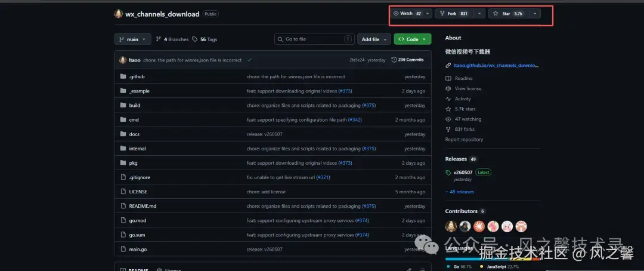Viewport: 644px width, 271px height.
Task: Open the + 48 releases link
Action: (459, 192)
